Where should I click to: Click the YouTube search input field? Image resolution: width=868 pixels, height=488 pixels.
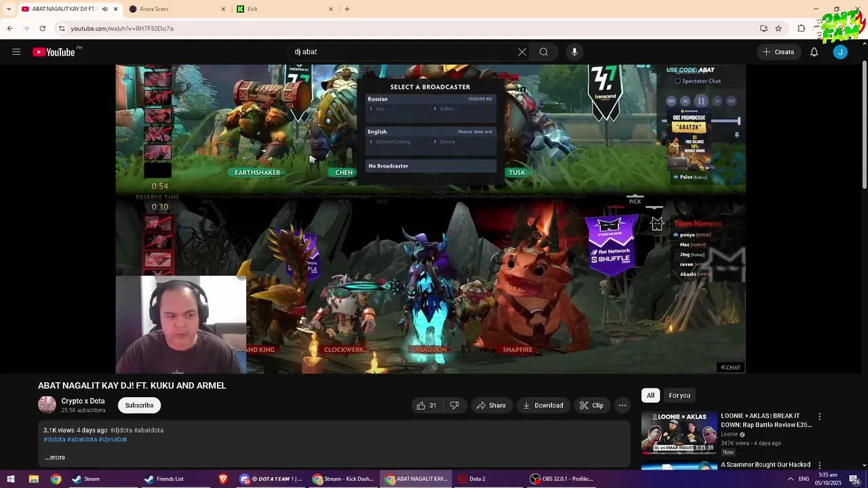400,52
